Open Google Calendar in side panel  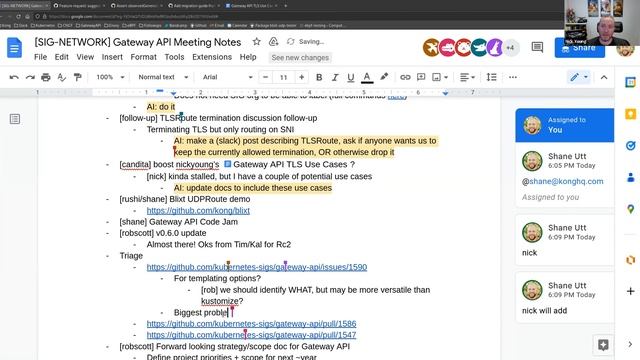(630, 82)
